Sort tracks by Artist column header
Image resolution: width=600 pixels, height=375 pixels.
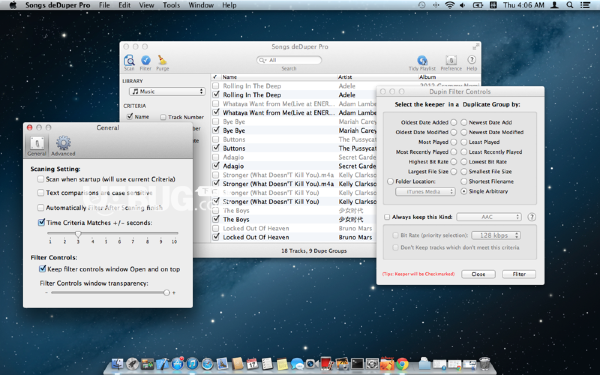pyautogui.click(x=377, y=77)
